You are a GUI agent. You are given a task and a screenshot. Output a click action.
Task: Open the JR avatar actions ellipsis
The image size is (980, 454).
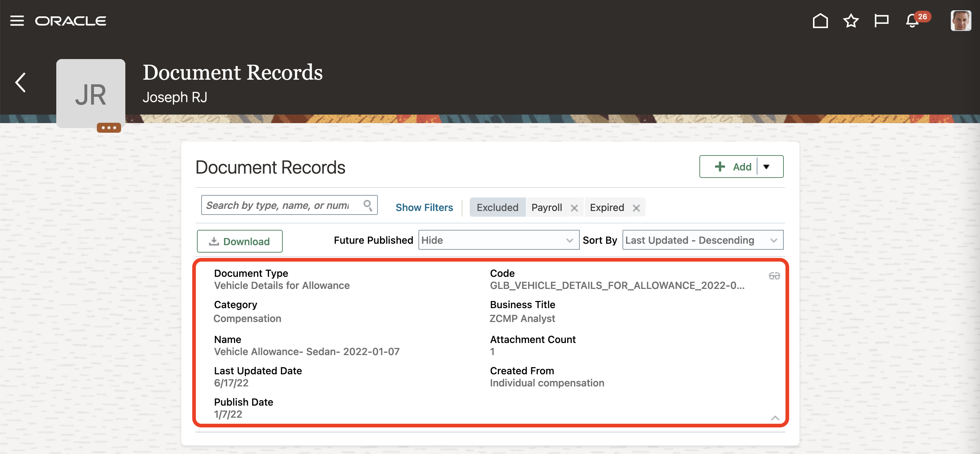coord(109,128)
